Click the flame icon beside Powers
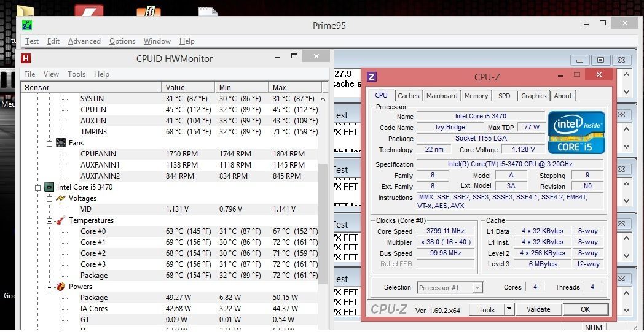Viewport: 644px width, 332px height. 61,287
